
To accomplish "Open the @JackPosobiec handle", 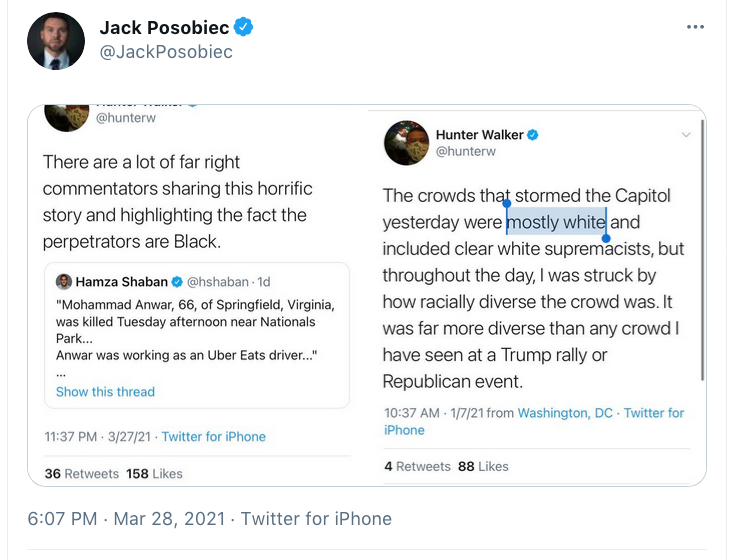I will 166,52.
